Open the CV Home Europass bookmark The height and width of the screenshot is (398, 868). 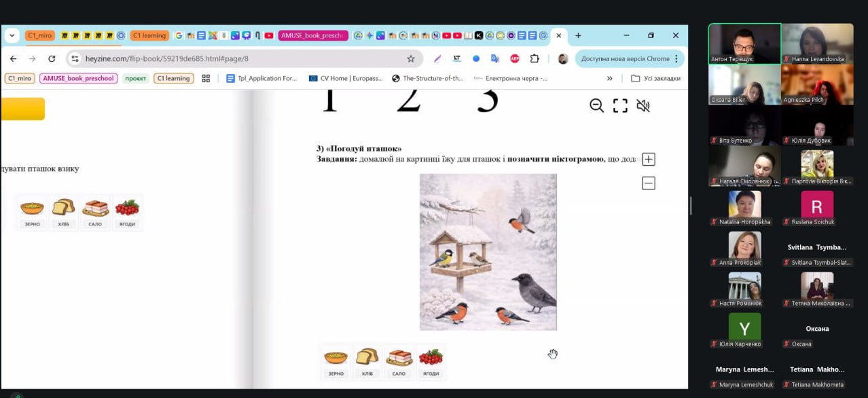point(346,79)
